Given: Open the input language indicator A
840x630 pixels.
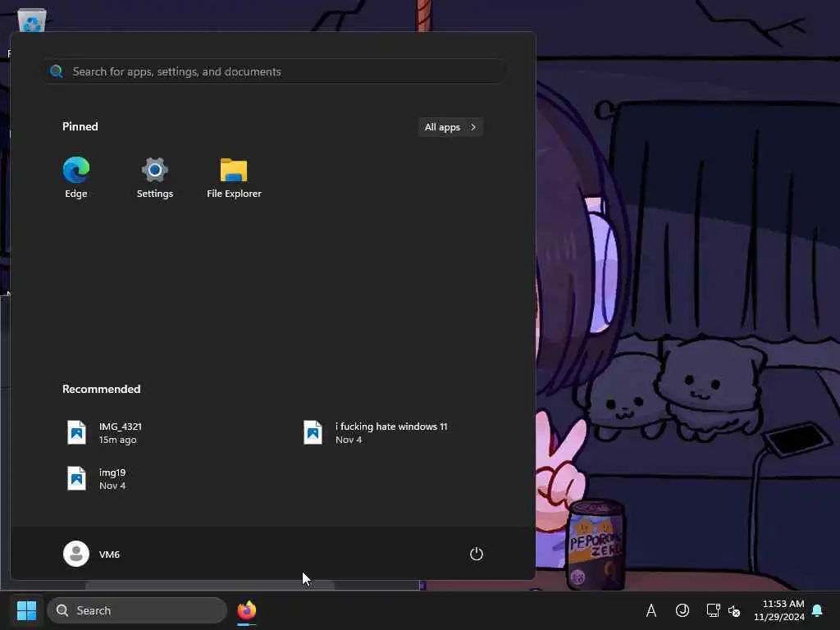Looking at the screenshot, I should (651, 610).
